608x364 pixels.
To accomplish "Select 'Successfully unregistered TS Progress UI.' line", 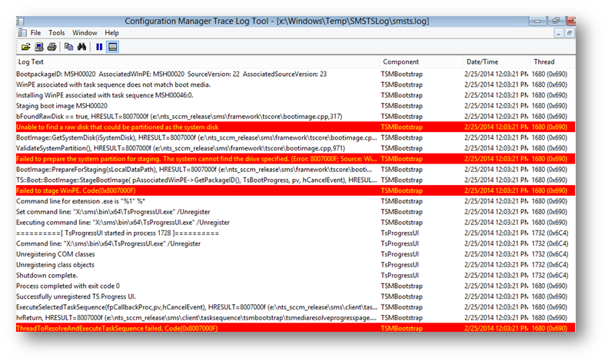I will click(x=296, y=296).
